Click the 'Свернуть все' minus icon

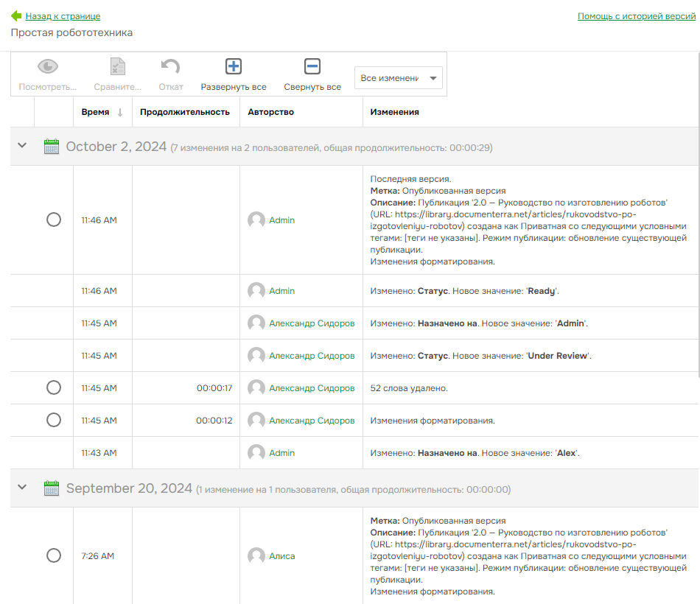(312, 67)
